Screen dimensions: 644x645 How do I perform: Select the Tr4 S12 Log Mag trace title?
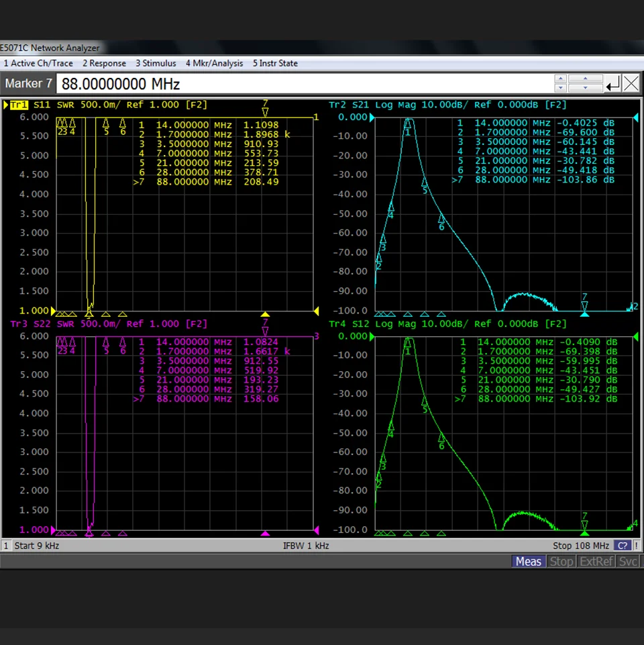pos(447,324)
